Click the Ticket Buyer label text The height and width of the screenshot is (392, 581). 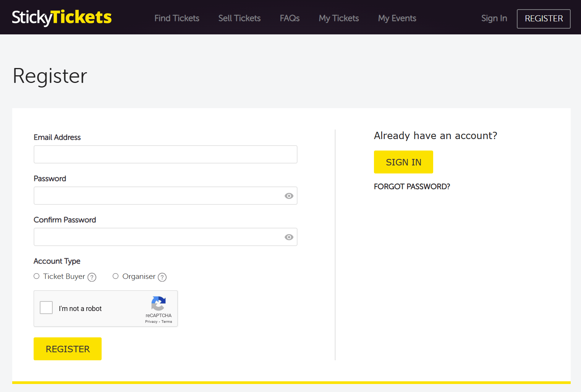point(64,276)
